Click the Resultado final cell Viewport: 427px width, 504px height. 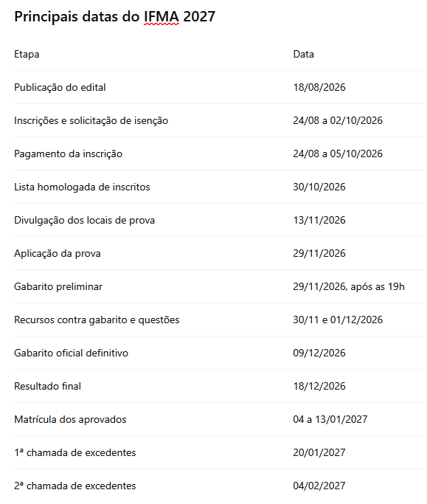47,386
